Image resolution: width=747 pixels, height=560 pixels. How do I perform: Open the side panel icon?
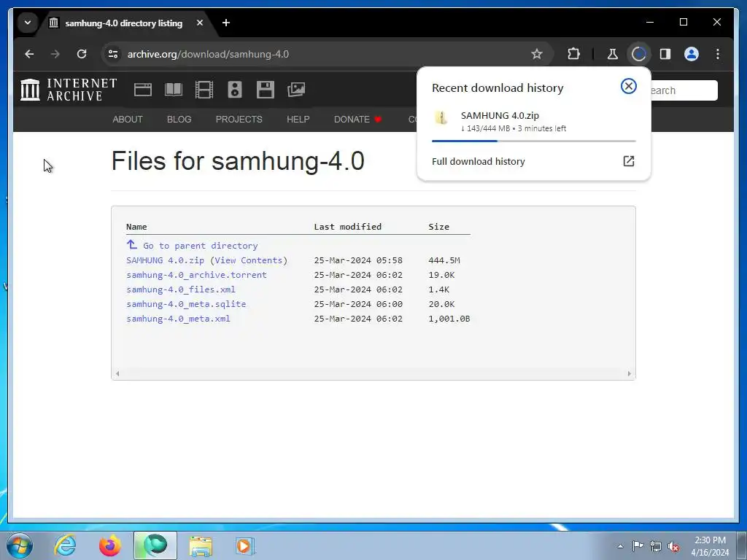click(x=665, y=54)
